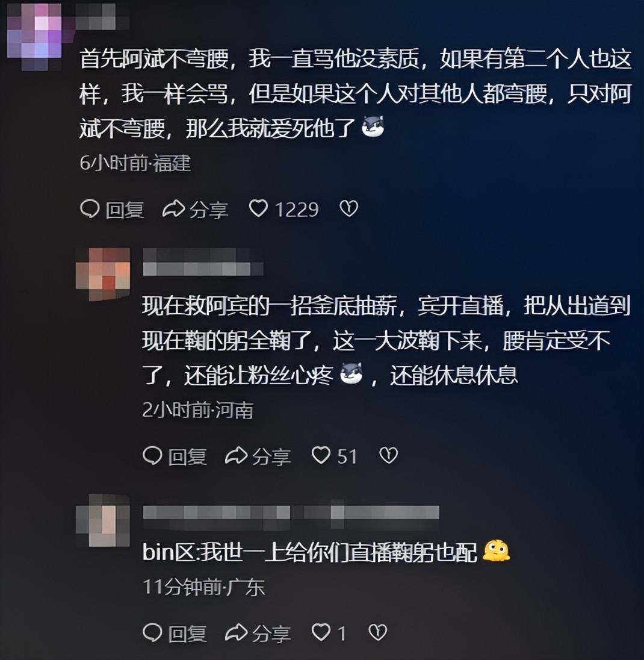Dislike the Guangdong reply via broken heart
The image size is (644, 660).
[378, 632]
